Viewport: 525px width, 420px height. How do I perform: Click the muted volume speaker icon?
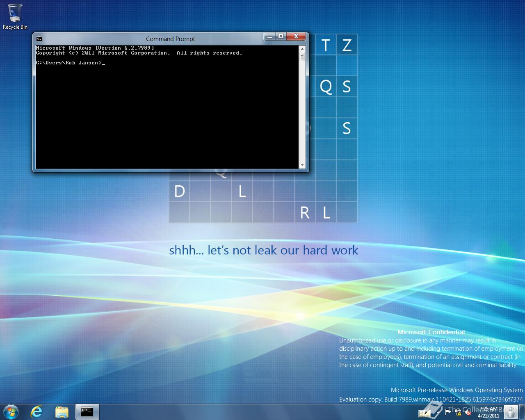tap(468, 413)
